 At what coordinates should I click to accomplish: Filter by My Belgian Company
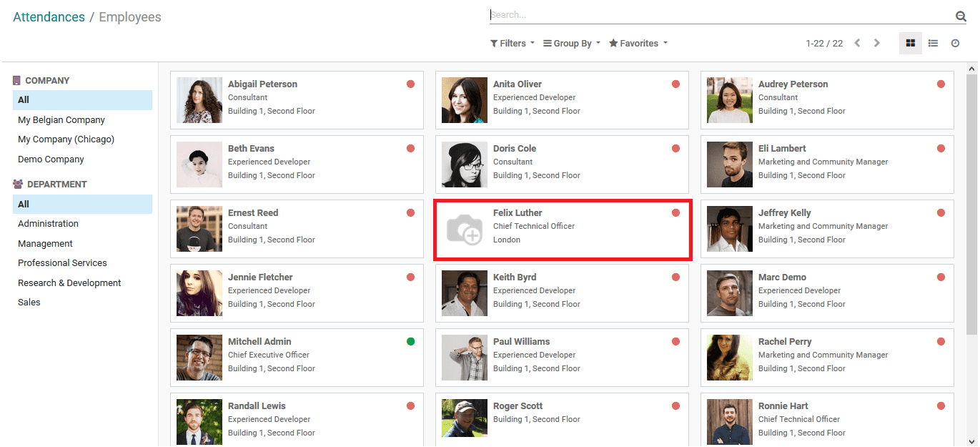[x=61, y=120]
